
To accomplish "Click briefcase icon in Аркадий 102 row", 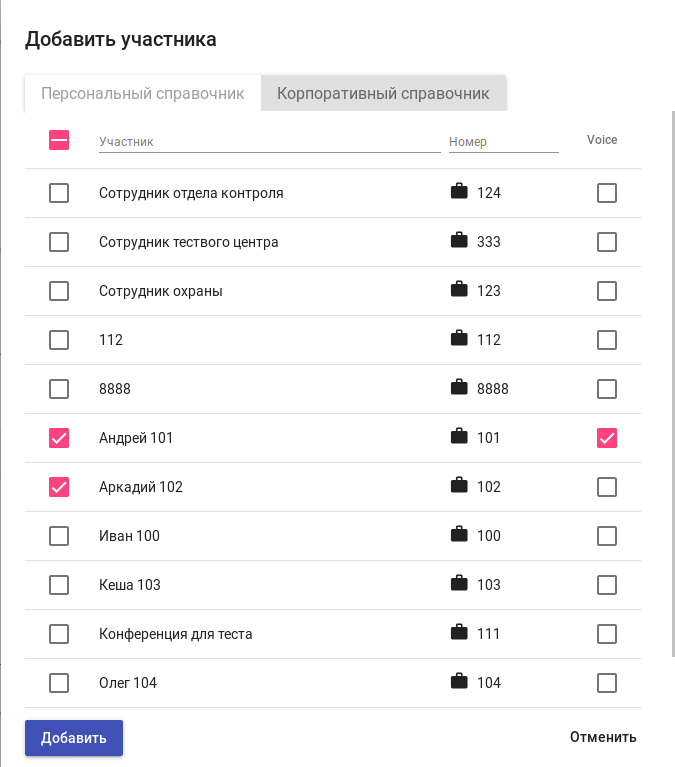I will (x=459, y=486).
